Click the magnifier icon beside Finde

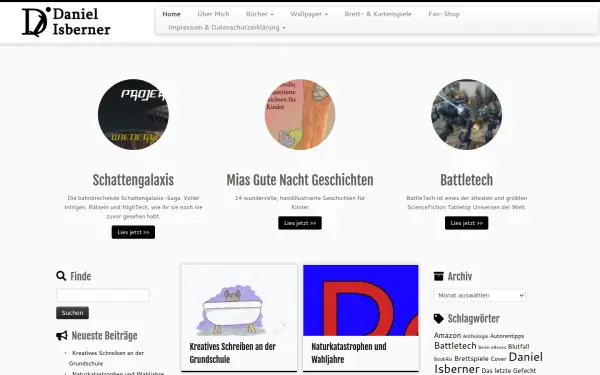[61, 276]
